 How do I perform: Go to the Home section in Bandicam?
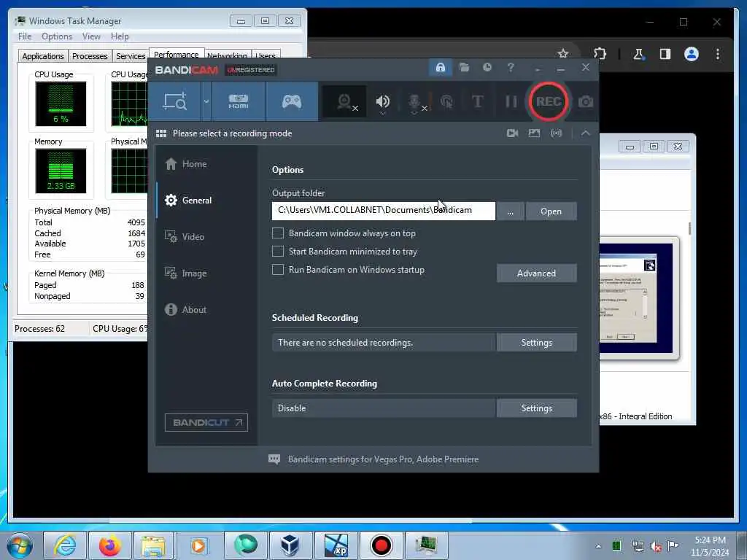click(x=186, y=164)
